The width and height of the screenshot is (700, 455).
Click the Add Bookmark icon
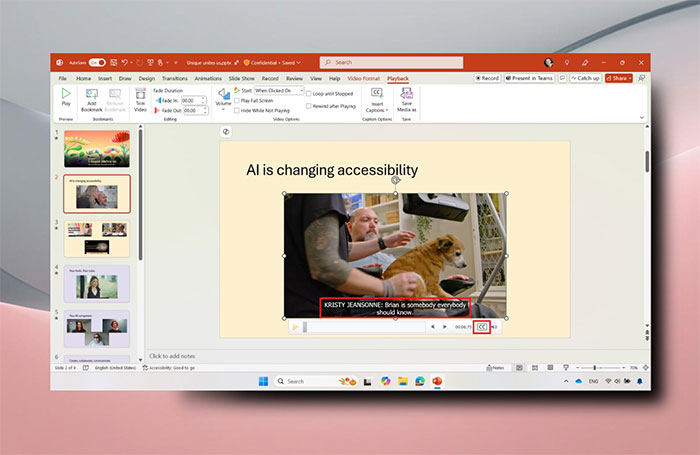point(92,97)
